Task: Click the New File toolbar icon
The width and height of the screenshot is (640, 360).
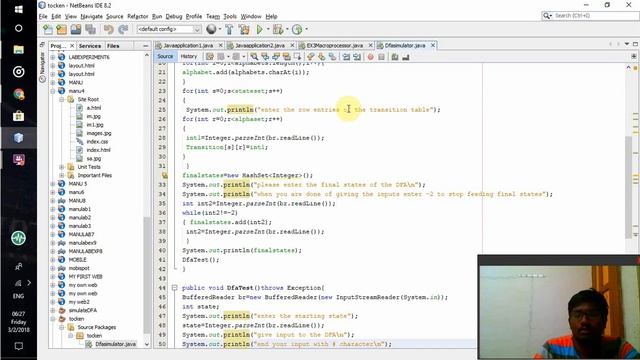Action: 48,29
